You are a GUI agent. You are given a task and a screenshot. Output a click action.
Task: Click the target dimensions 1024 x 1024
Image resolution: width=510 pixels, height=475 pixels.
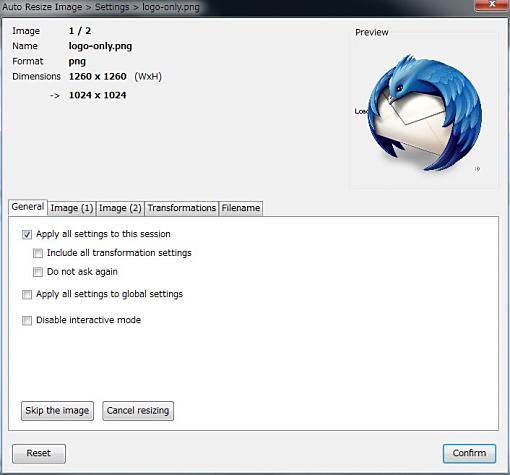point(97,95)
